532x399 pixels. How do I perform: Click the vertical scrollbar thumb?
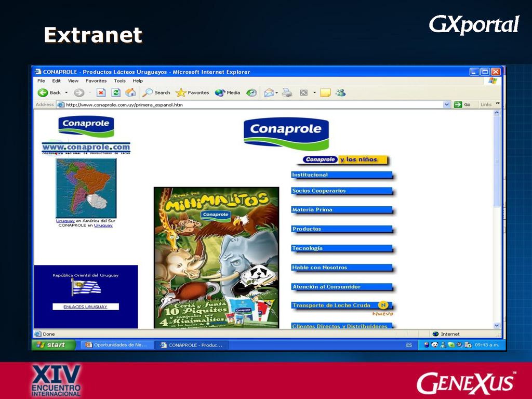(x=497, y=162)
